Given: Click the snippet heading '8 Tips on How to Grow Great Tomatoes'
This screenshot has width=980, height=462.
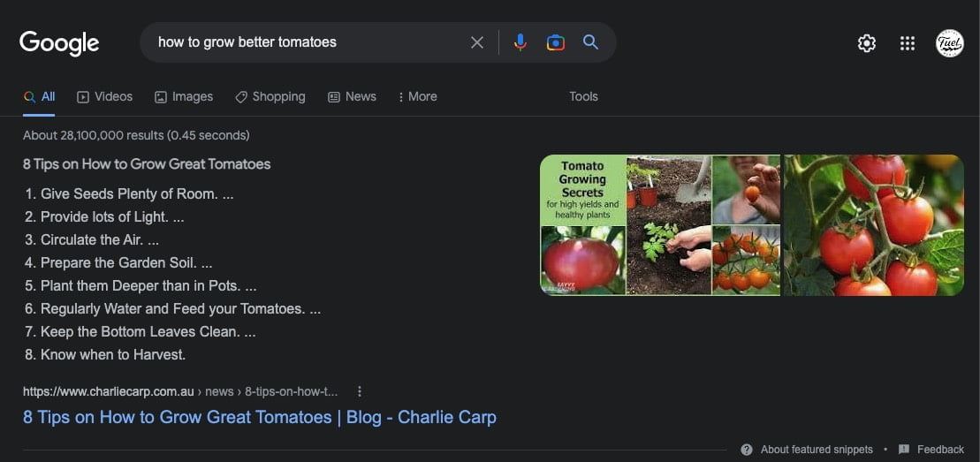Looking at the screenshot, I should point(147,164).
